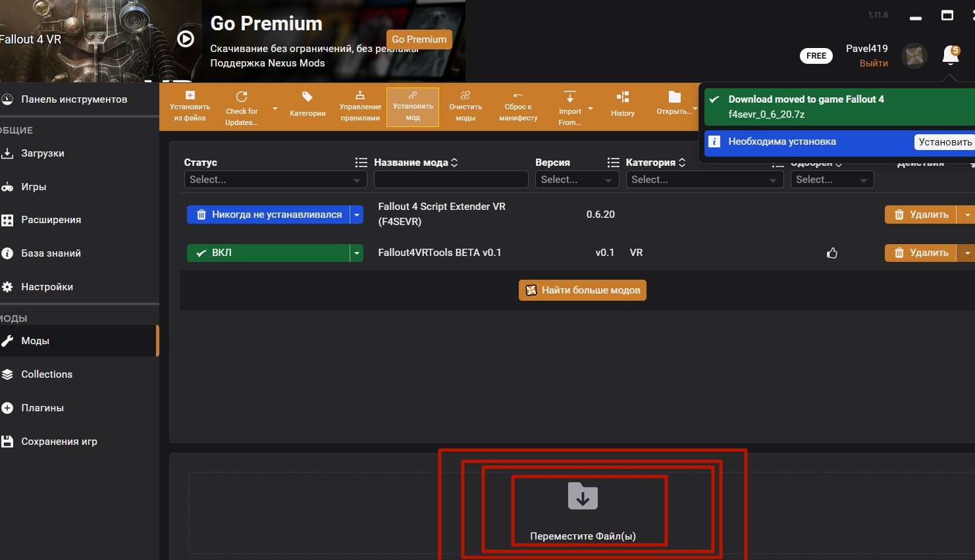The width and height of the screenshot is (975, 560).
Task: Open the Pavel419 profile avatar
Action: point(914,56)
